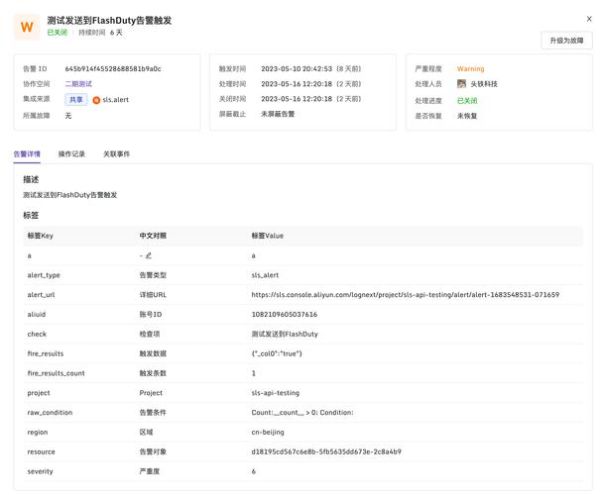This screenshot has height=495, width=600.
Task: Click the sls.alert integration source icon
Action: coord(96,100)
